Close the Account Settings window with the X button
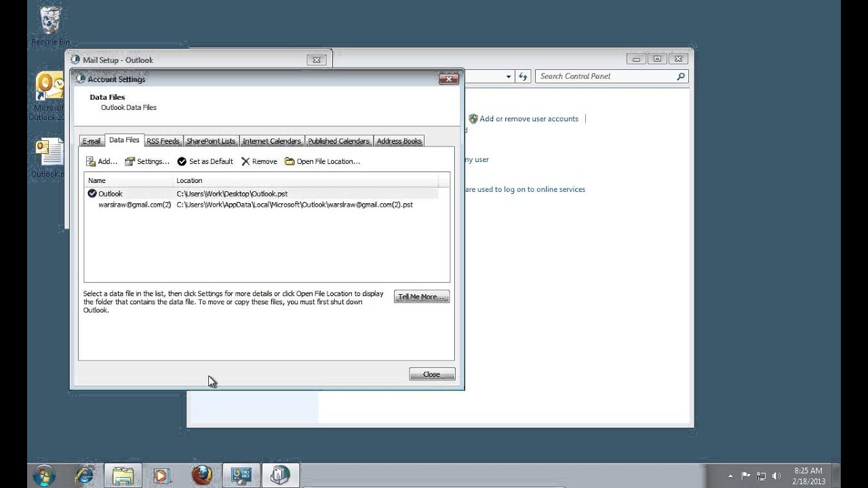The width and height of the screenshot is (868, 488). click(x=448, y=79)
